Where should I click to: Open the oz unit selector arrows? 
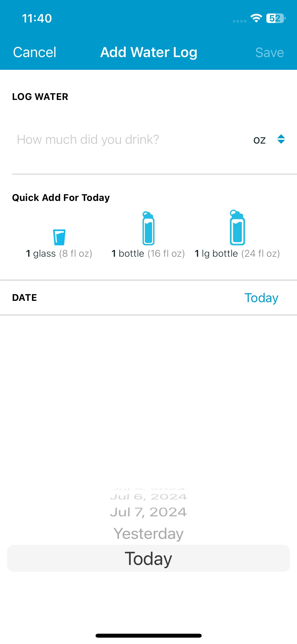(x=281, y=139)
